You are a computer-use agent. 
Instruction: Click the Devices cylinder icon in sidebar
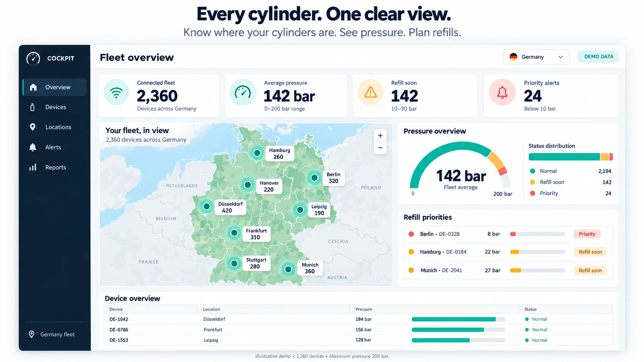(33, 107)
